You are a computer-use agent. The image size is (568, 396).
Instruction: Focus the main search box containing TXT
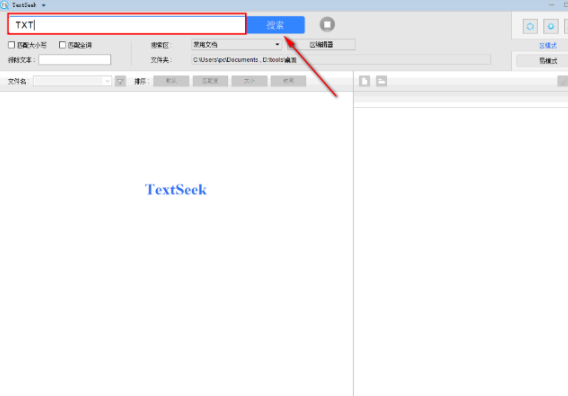(x=127, y=25)
